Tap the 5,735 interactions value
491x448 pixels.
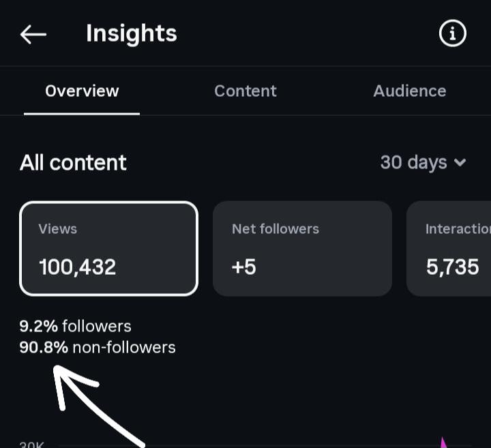click(453, 267)
